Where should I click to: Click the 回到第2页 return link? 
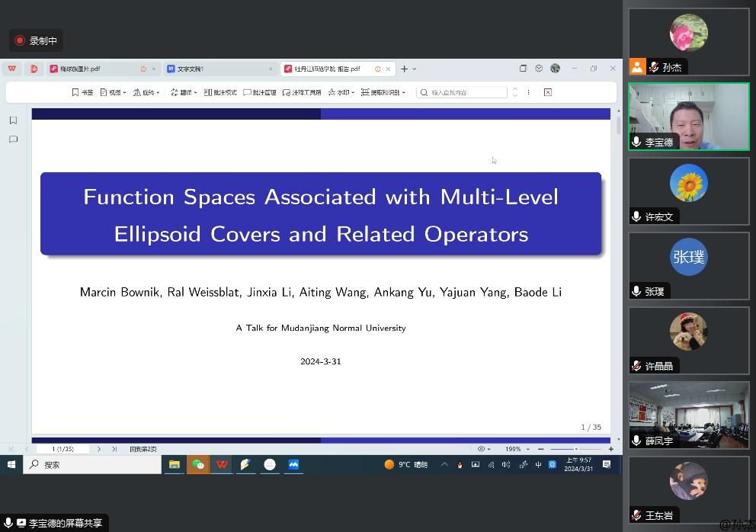[143, 449]
